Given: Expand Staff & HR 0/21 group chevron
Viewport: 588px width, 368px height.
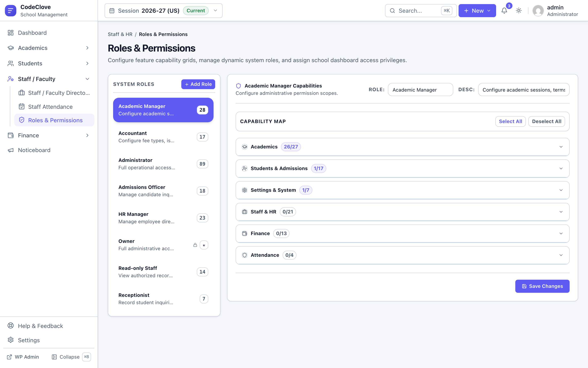Looking at the screenshot, I should point(561,212).
